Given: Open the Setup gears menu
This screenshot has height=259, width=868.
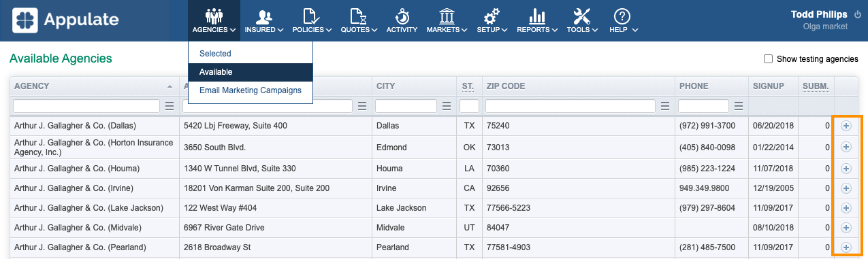Looking at the screenshot, I should coord(492,20).
